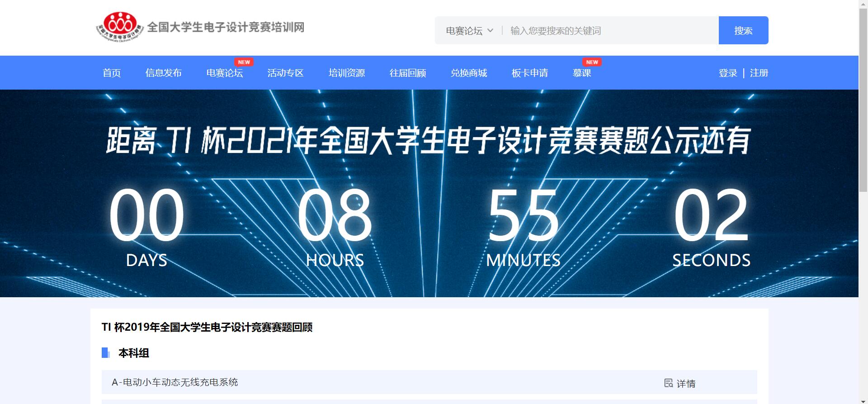868x404 pixels.
Task: Click the A-电动小车动态无线充电系统 row title
Action: [175, 382]
